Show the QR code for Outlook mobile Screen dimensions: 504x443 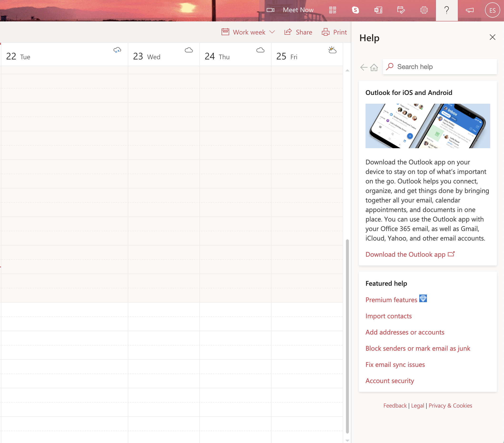click(x=332, y=10)
